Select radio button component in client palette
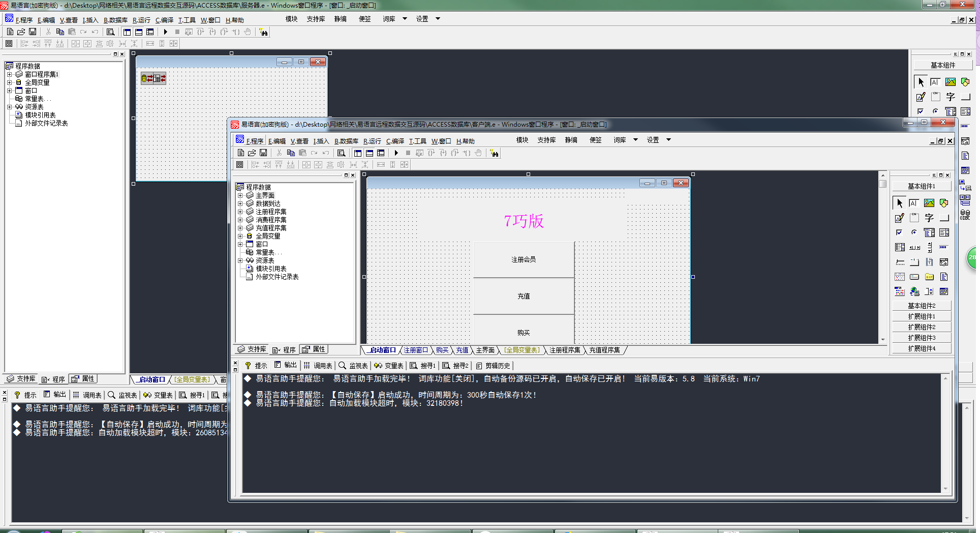The width and height of the screenshot is (980, 533). click(914, 232)
